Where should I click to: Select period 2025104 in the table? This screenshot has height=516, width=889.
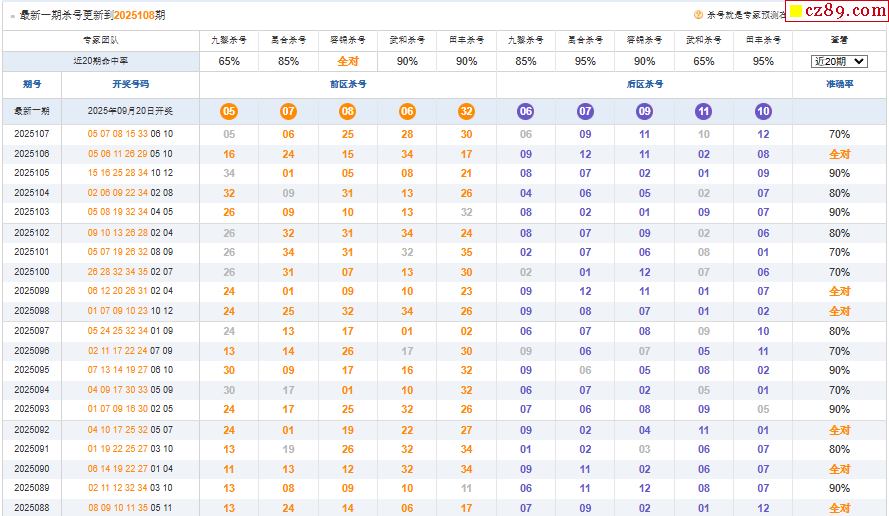(x=32, y=193)
